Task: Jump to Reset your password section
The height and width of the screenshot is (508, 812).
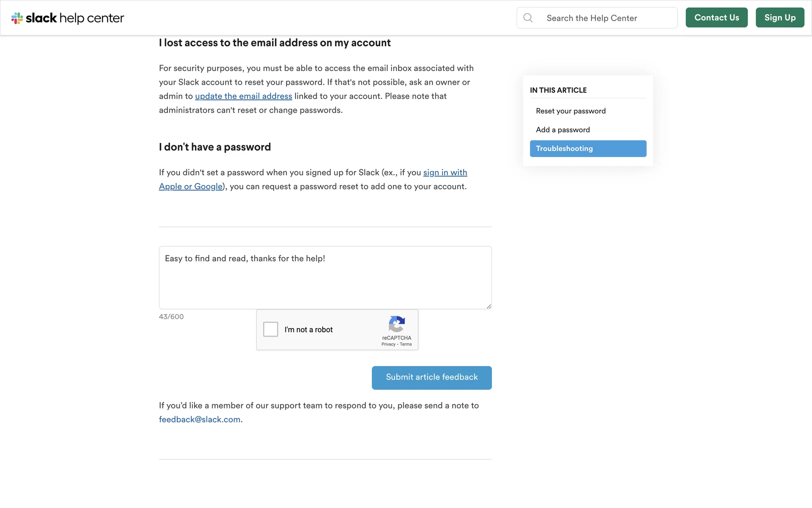Action: (571, 111)
